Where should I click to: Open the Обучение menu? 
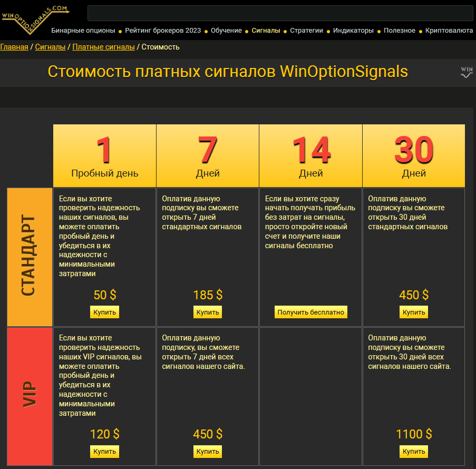(226, 31)
